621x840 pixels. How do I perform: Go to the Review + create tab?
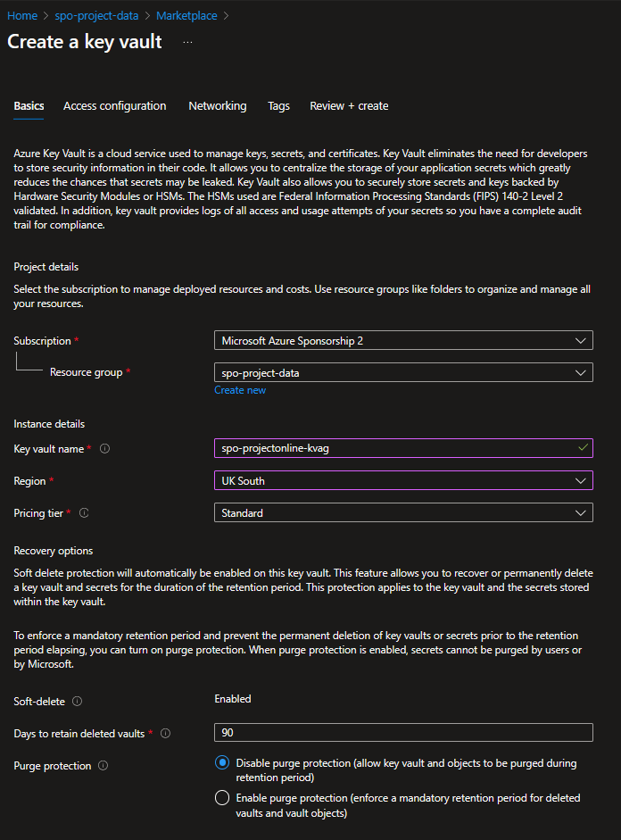coord(349,105)
